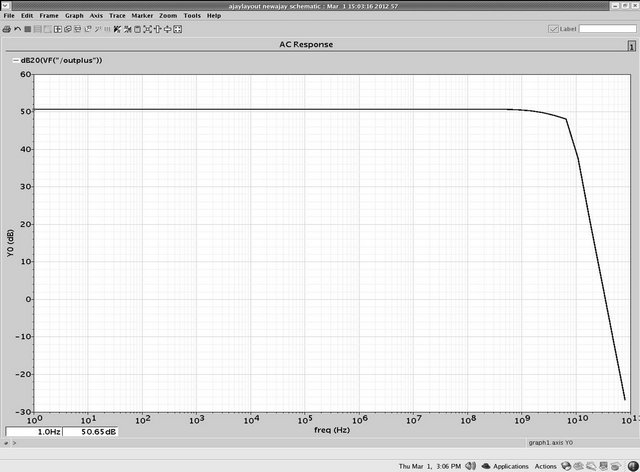This screenshot has width=640, height=472.
Task: Click the Fit graph icon ending the toolbar
Action: 178,29
